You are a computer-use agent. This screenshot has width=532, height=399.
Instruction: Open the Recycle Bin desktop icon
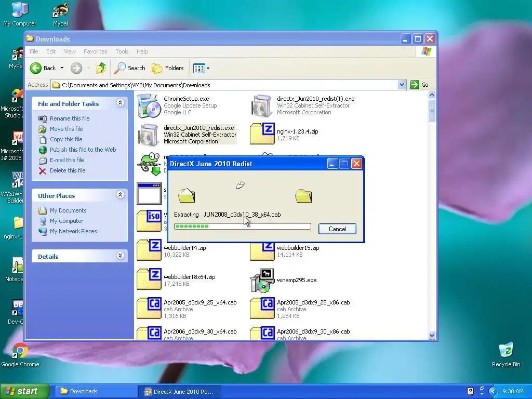pyautogui.click(x=506, y=355)
